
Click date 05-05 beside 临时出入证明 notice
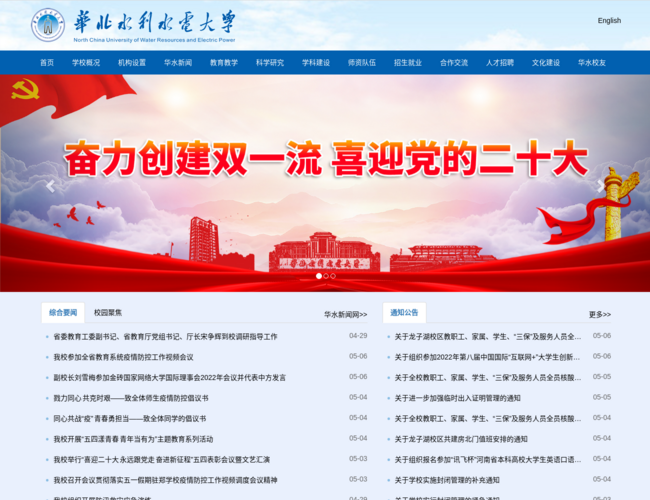pos(602,397)
